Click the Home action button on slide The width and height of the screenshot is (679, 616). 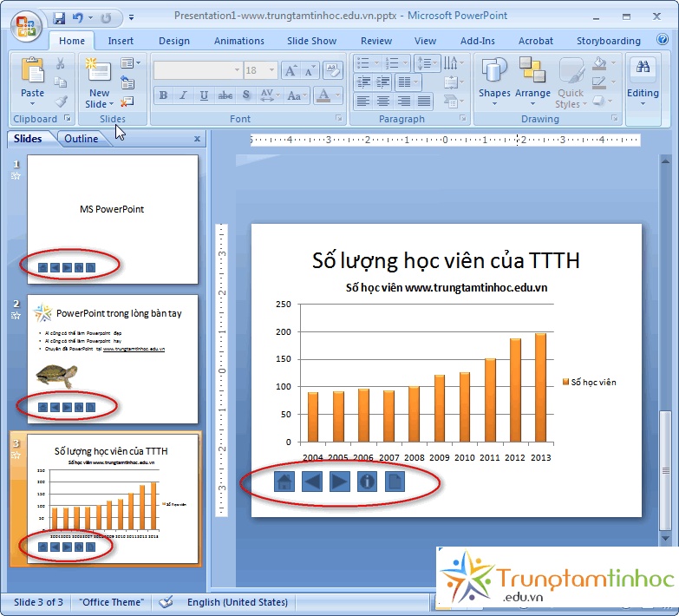tap(284, 482)
